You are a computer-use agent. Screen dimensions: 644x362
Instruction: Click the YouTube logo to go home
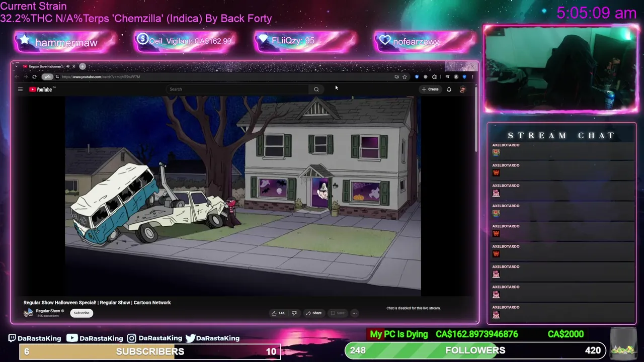41,89
